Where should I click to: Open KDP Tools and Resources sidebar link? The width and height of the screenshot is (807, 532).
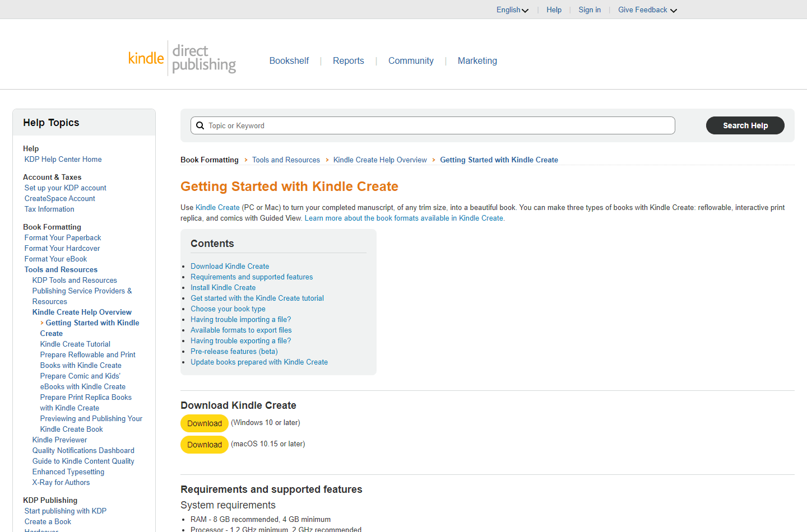[x=75, y=280]
